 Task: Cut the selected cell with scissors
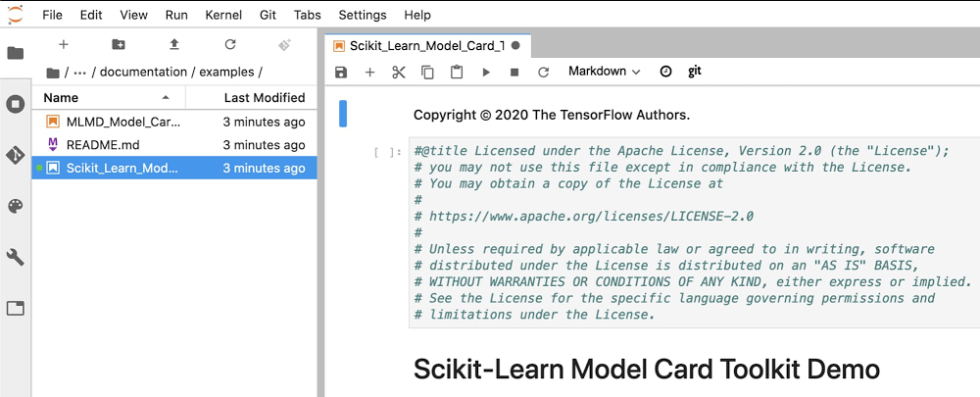[x=399, y=73]
